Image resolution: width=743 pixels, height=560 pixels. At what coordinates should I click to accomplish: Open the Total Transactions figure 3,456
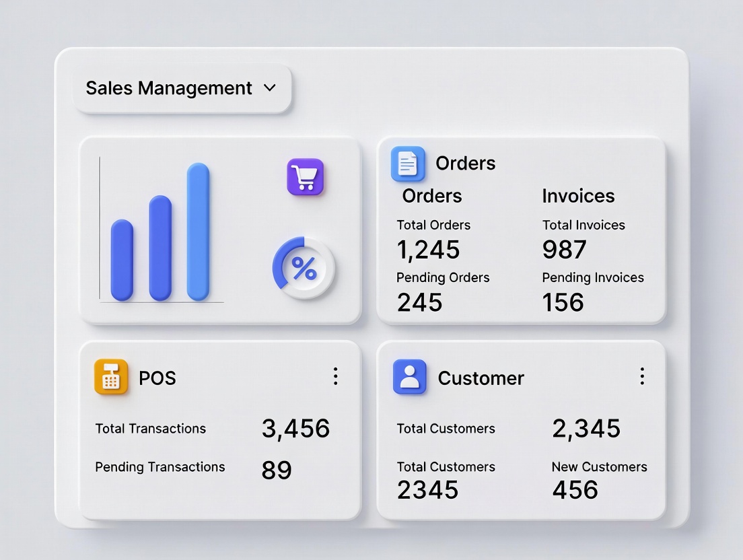coord(295,428)
